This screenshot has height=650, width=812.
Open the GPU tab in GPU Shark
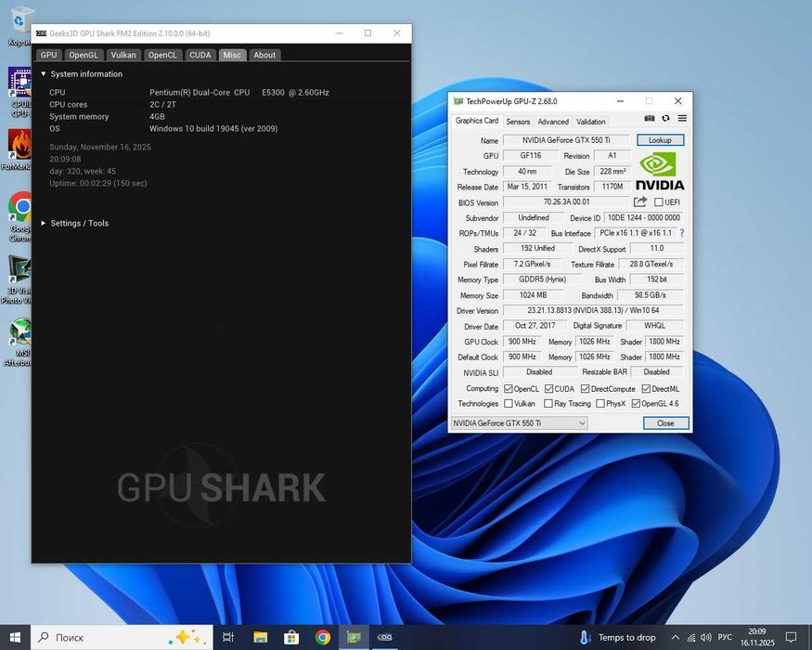(x=48, y=55)
